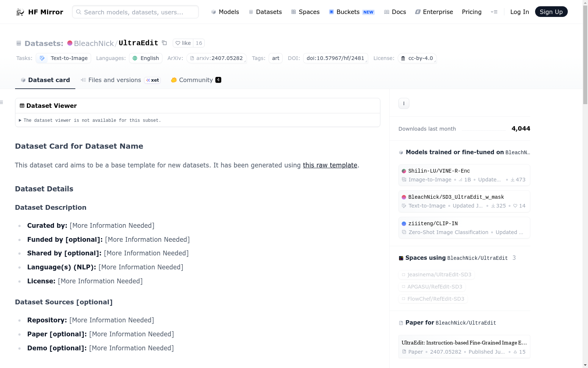Click Downloads last month value 4,044

[521, 128]
